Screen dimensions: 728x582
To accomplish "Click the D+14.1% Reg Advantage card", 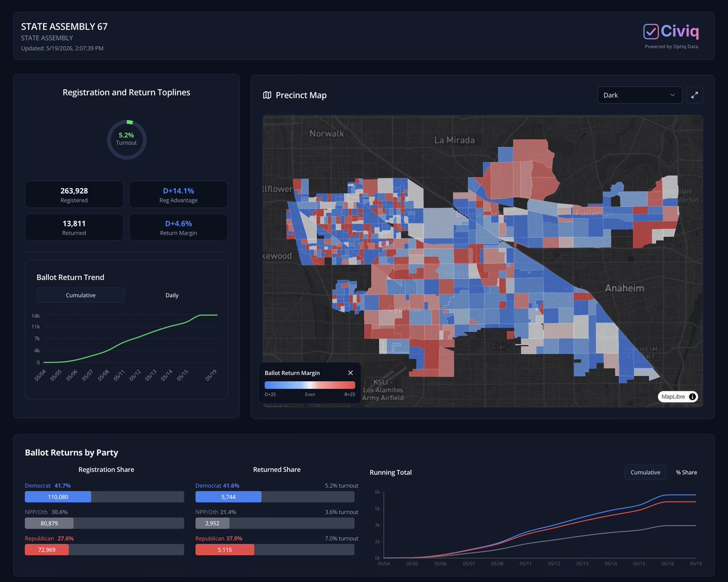I will click(178, 194).
